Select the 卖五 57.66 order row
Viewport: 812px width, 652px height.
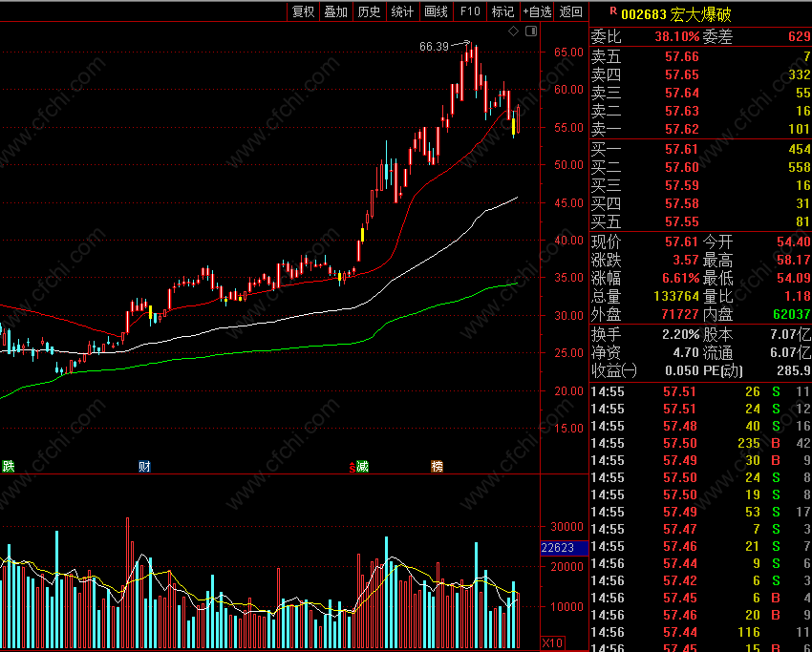point(700,56)
